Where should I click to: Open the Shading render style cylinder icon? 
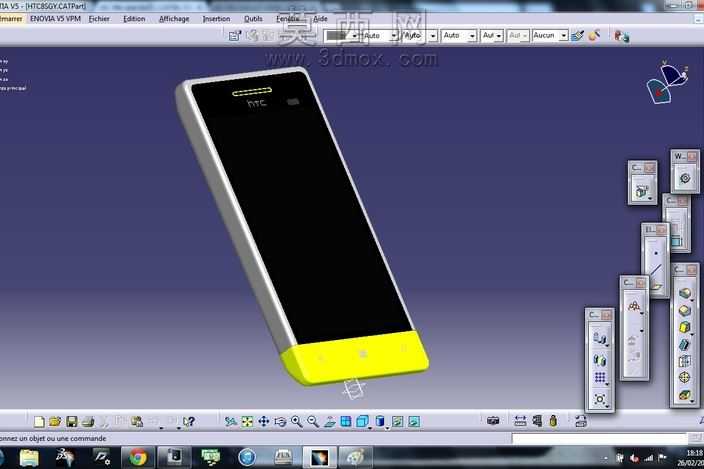point(380,421)
